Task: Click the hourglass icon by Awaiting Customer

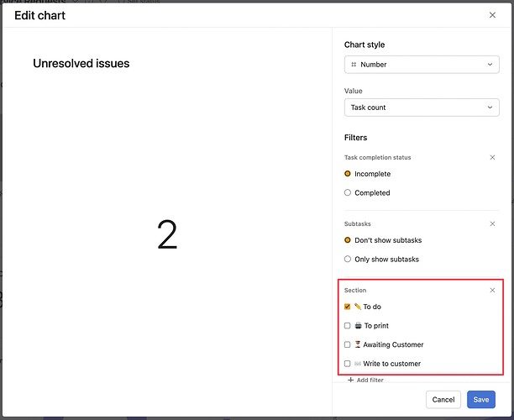Action: (x=358, y=344)
